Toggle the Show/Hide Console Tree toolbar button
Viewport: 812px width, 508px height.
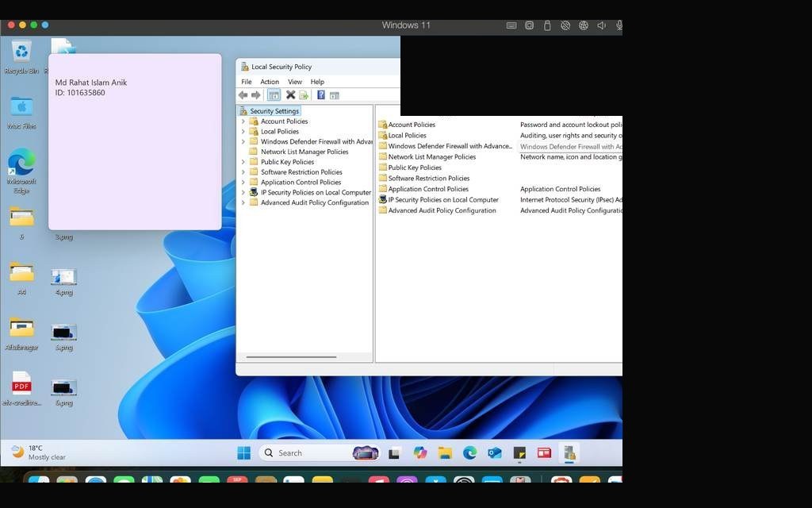coord(274,95)
